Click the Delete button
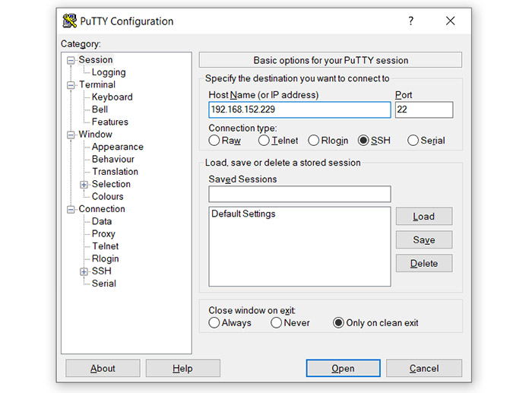This screenshot has width=532, height=393. pos(424,263)
